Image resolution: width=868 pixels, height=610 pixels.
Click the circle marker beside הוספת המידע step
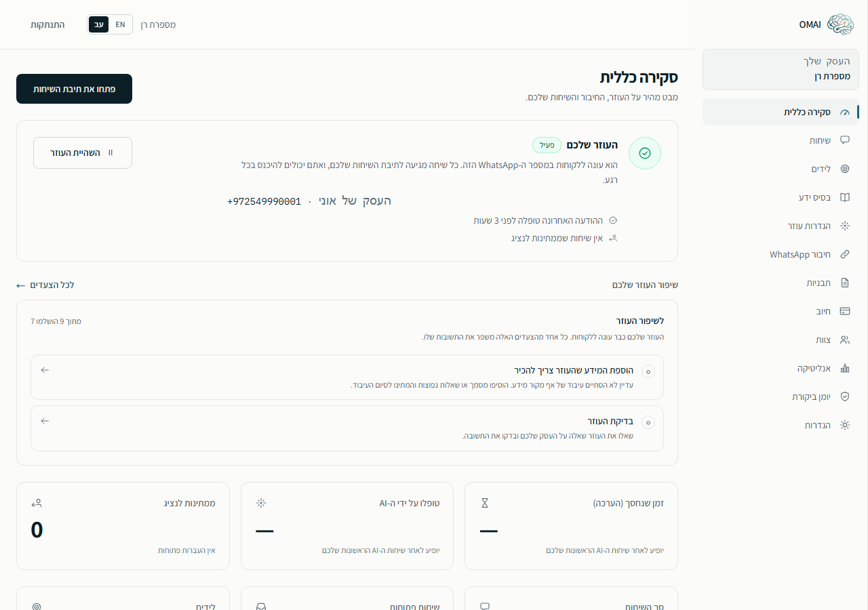pos(648,371)
